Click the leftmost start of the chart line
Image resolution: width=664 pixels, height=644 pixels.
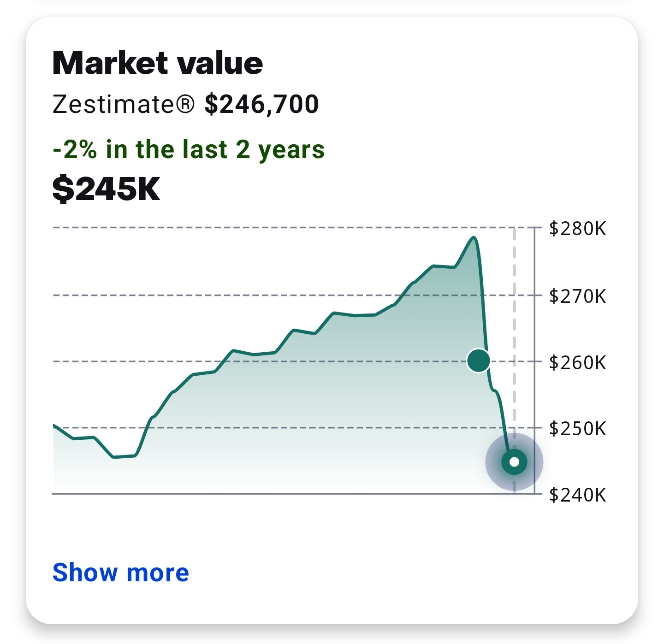54,425
